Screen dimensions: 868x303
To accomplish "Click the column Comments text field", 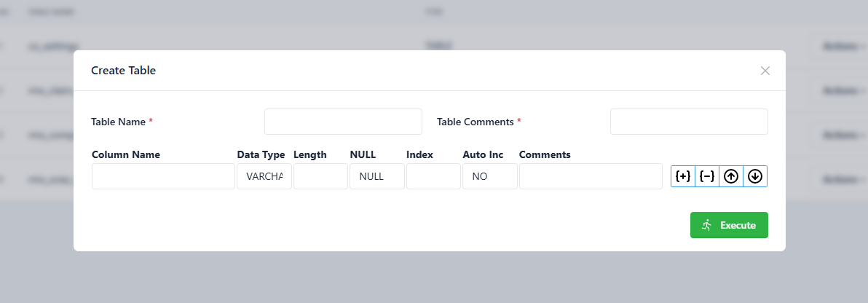I will 591,176.
